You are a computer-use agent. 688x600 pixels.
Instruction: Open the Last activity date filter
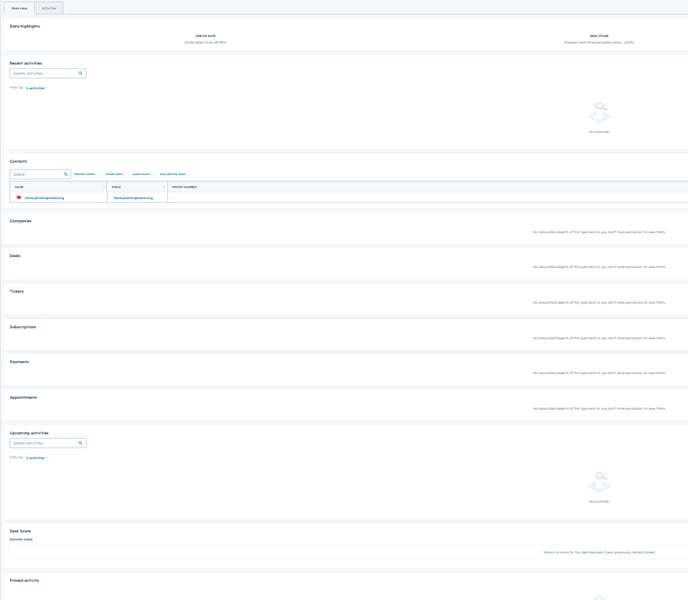pos(174,174)
